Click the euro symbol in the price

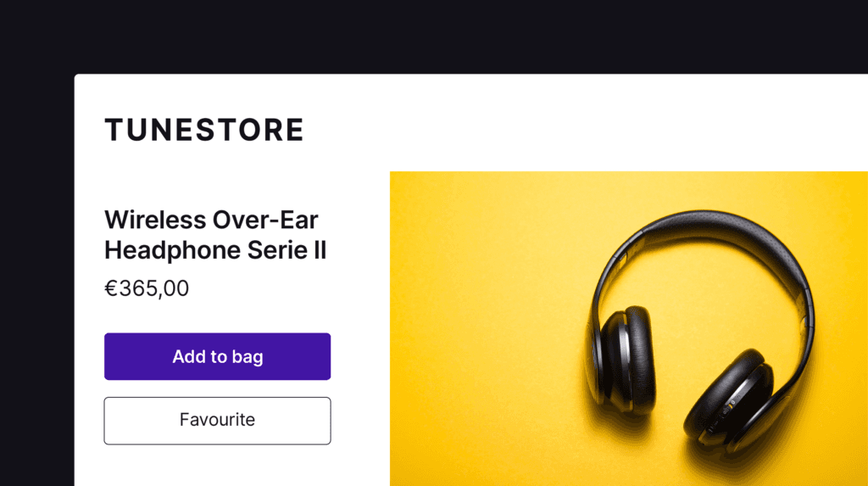111,288
